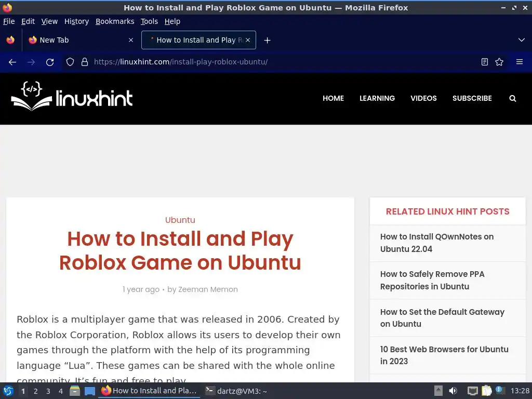Image resolution: width=532 pixels, height=399 pixels.
Task: Open author Zeeman Memon's page
Action: pos(208,289)
